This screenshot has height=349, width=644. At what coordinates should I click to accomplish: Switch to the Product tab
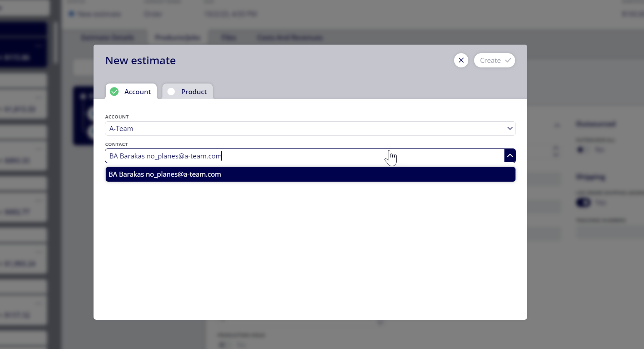(x=188, y=91)
